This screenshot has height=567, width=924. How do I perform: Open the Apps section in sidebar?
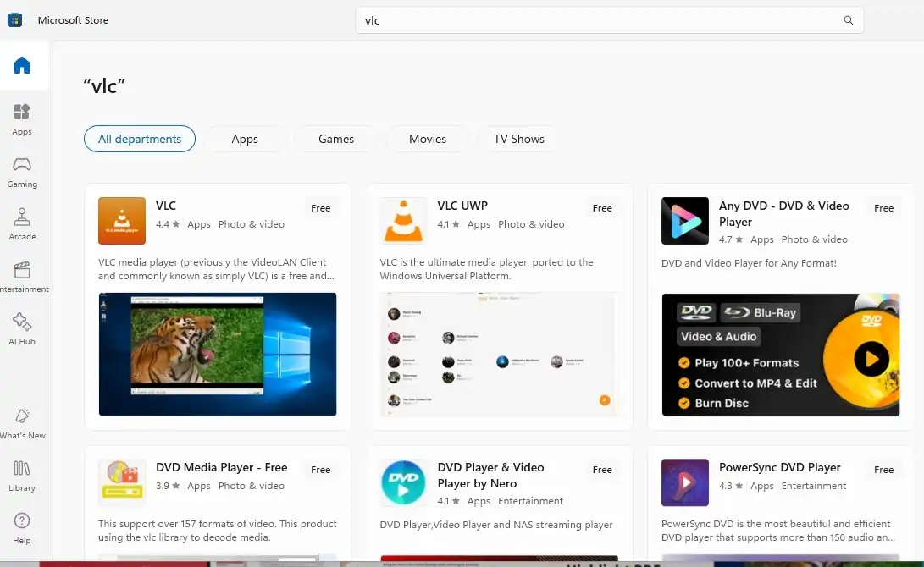pos(22,119)
